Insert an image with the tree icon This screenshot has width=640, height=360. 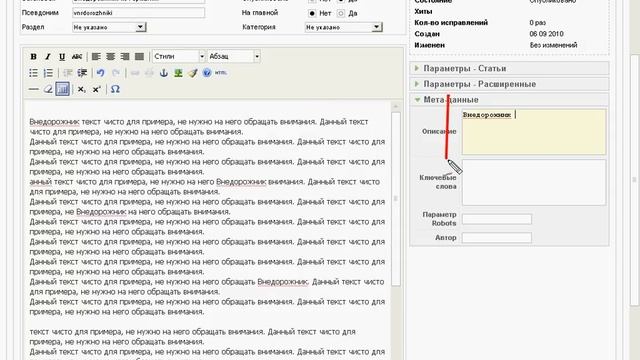pyautogui.click(x=178, y=73)
